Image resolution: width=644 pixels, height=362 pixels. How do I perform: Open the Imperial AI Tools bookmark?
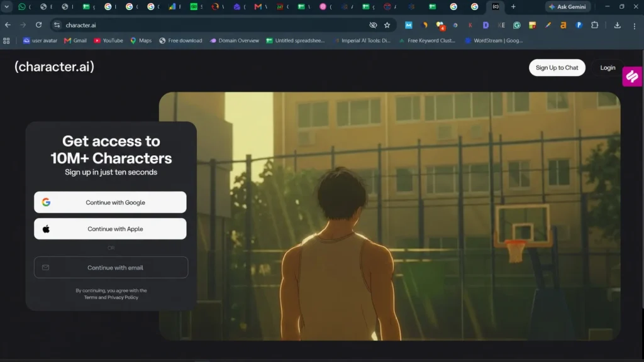tap(362, 41)
